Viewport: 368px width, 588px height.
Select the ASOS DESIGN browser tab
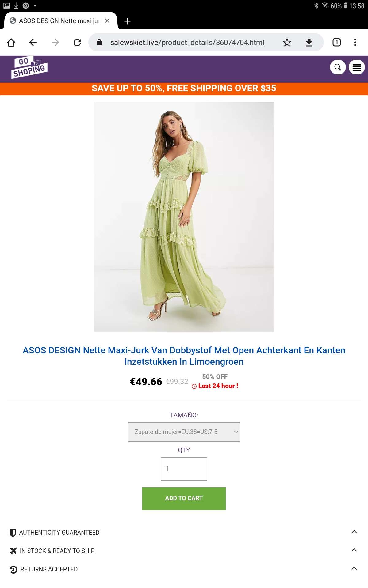(x=60, y=21)
